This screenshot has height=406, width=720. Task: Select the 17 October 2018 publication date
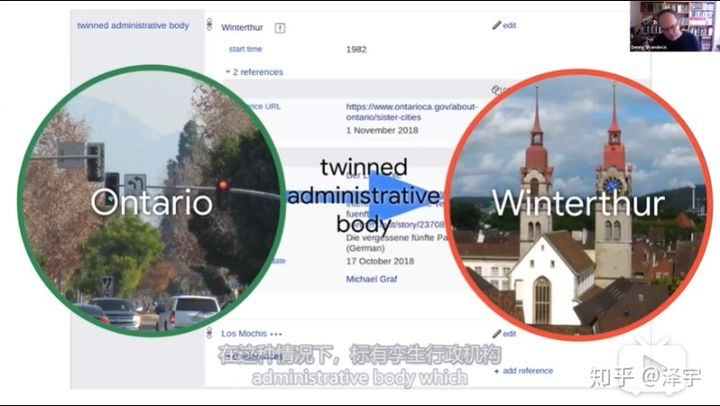point(380,261)
